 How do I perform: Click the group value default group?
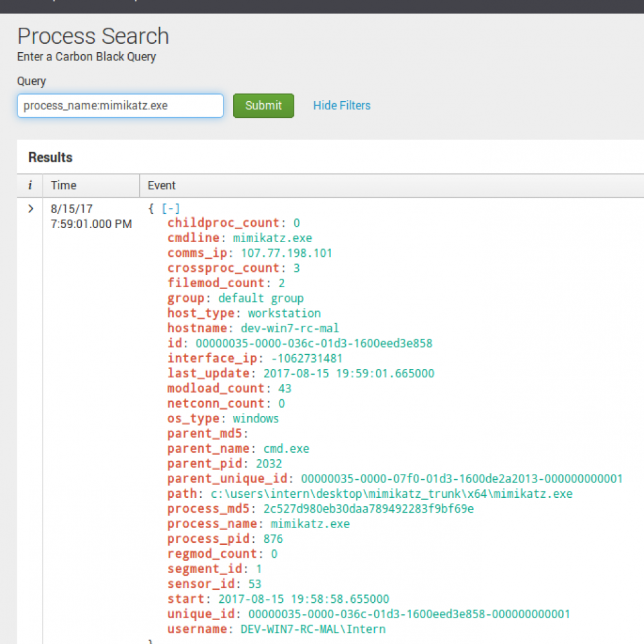261,298
